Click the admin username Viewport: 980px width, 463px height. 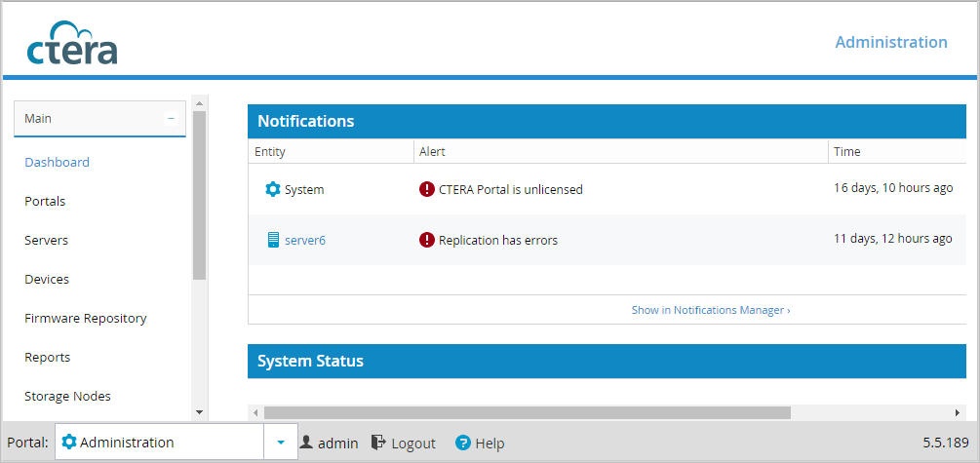coord(338,443)
